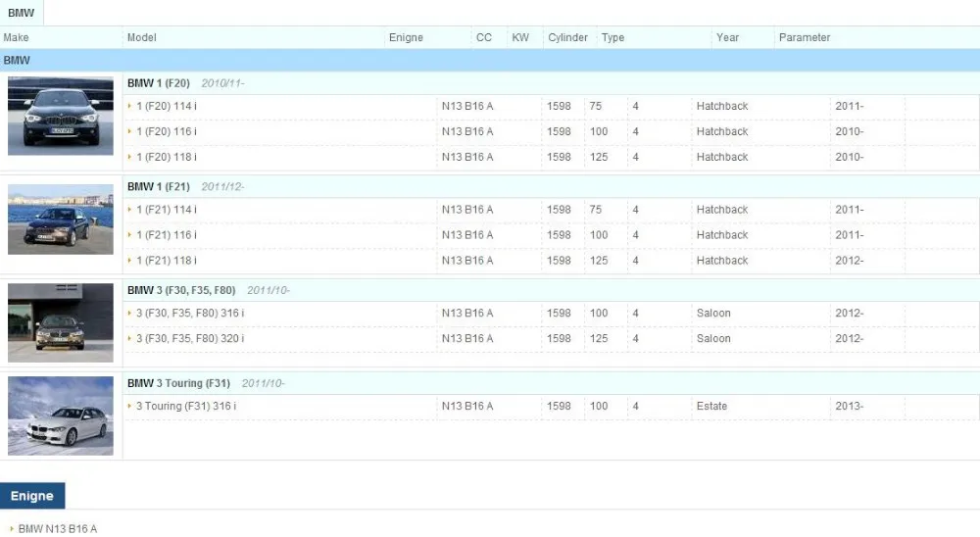Screen dimensions: 980x537
Task: Open the 1 (F20) 118 i model link
Action: click(x=167, y=157)
